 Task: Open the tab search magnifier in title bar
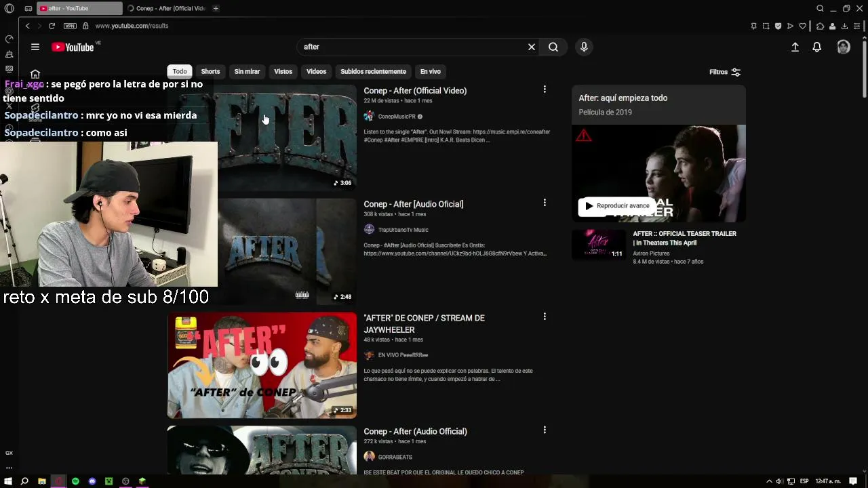click(x=820, y=8)
